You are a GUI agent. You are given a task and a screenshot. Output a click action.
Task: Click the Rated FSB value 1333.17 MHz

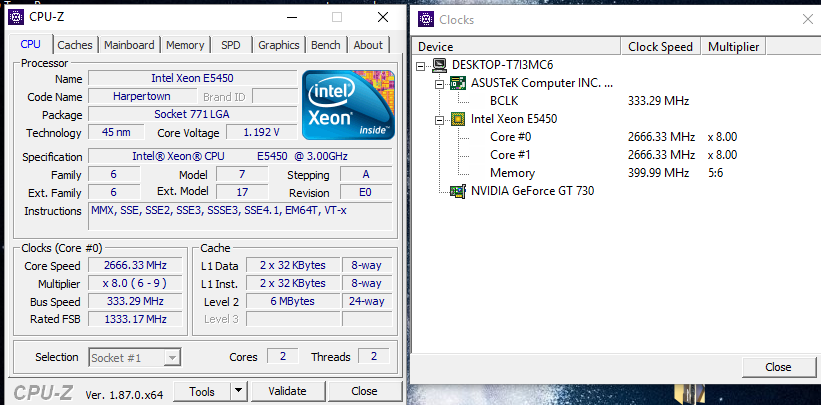pyautogui.click(x=135, y=319)
